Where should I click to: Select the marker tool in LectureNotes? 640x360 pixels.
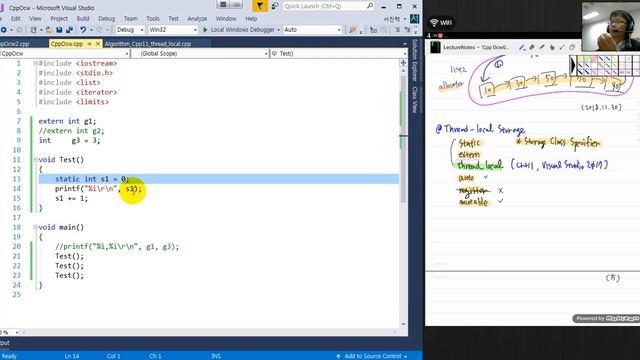[542, 47]
